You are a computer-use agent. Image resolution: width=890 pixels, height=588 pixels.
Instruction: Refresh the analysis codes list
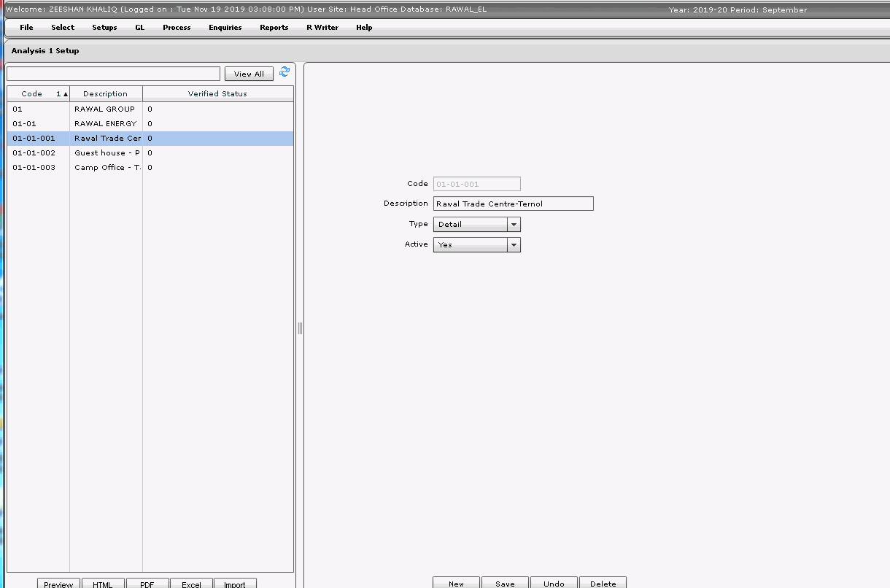point(285,72)
